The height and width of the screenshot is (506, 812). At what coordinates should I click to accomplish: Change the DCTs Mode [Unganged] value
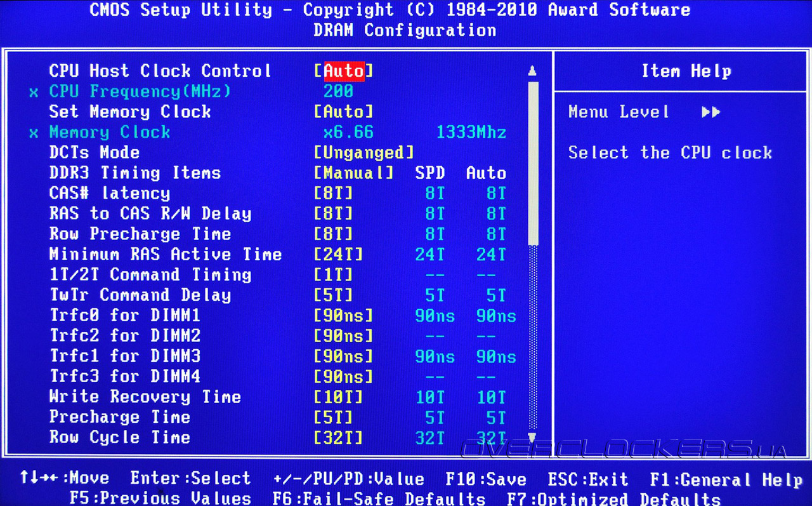coord(364,152)
